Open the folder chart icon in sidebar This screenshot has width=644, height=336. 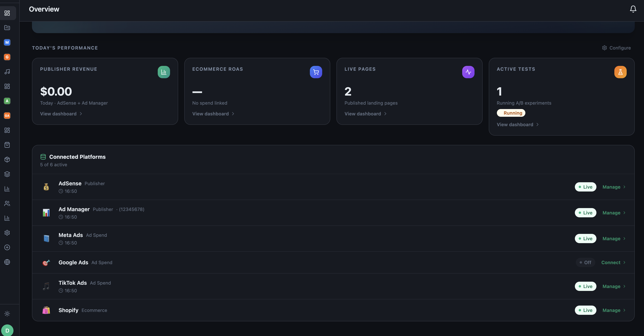click(x=7, y=28)
